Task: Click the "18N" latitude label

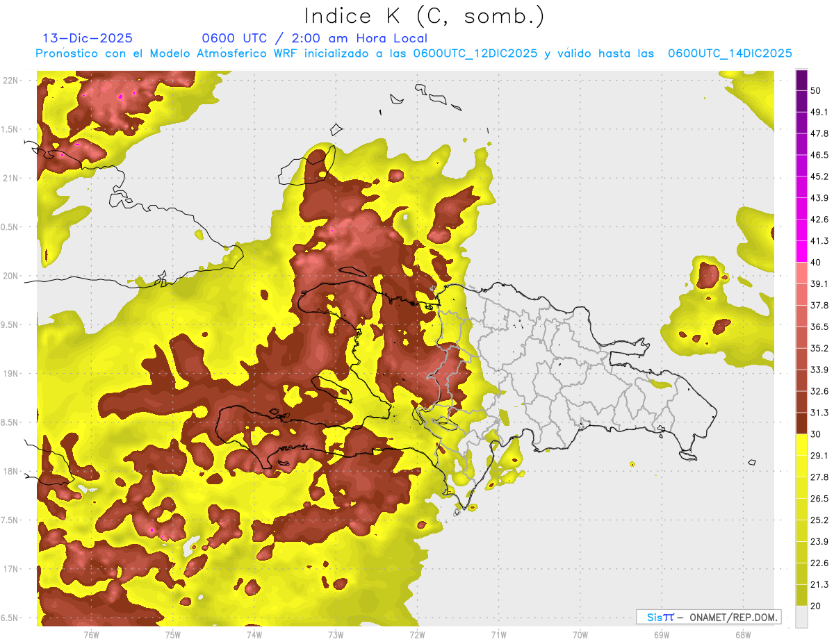Action: [x=10, y=472]
